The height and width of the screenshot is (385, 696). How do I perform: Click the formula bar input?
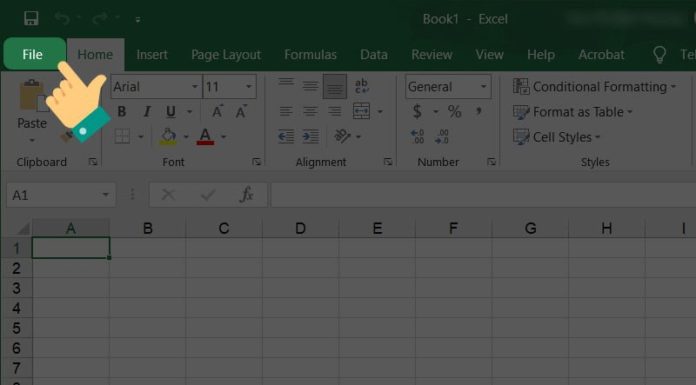[483, 195]
